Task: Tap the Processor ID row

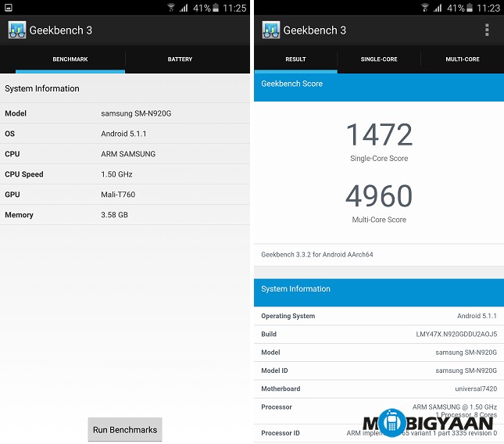Action: (x=379, y=433)
